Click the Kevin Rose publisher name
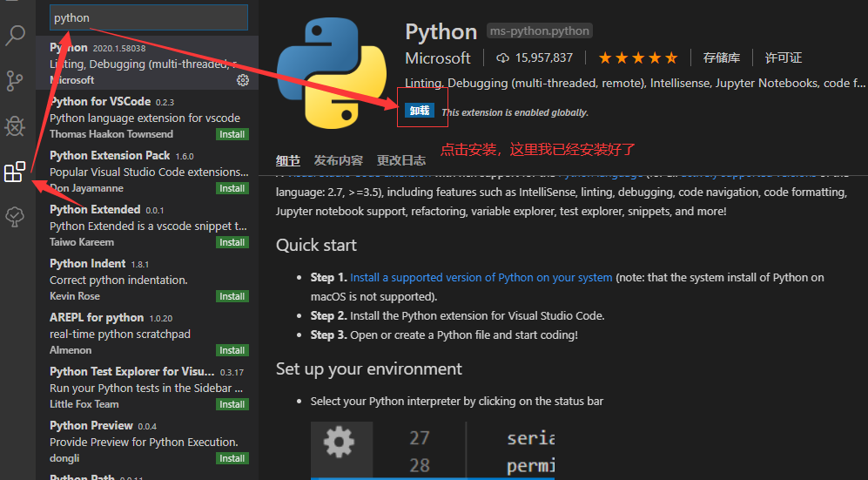 click(75, 296)
